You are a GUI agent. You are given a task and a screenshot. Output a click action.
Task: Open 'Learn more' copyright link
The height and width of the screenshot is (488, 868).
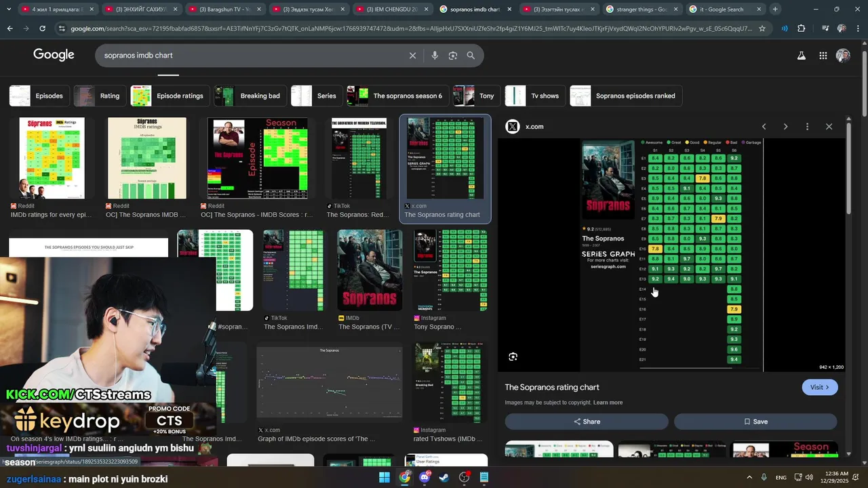click(608, 403)
